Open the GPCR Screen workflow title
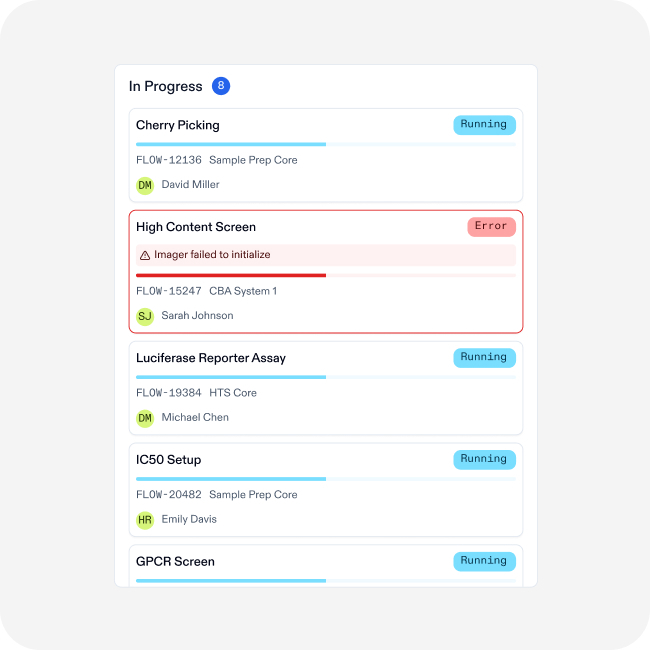This screenshot has width=650, height=650. tap(175, 562)
